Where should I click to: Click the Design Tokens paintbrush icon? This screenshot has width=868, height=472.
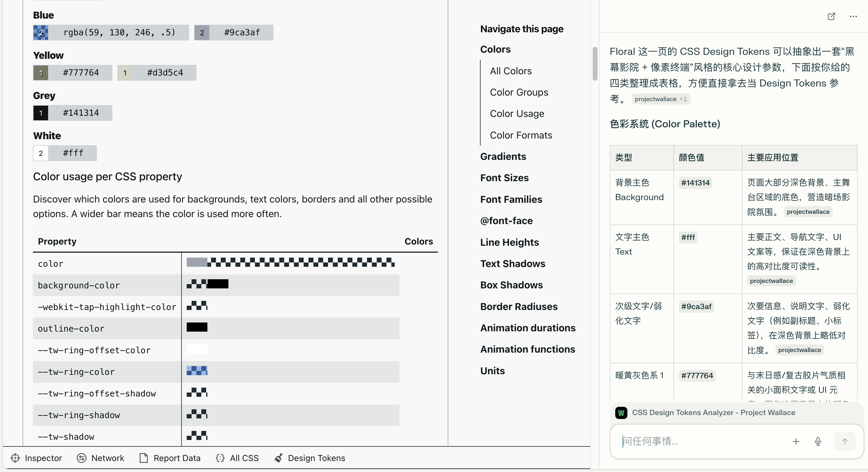tap(278, 458)
